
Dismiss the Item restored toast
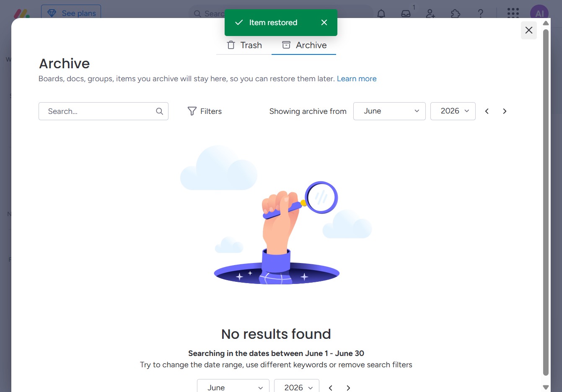pyautogui.click(x=324, y=23)
